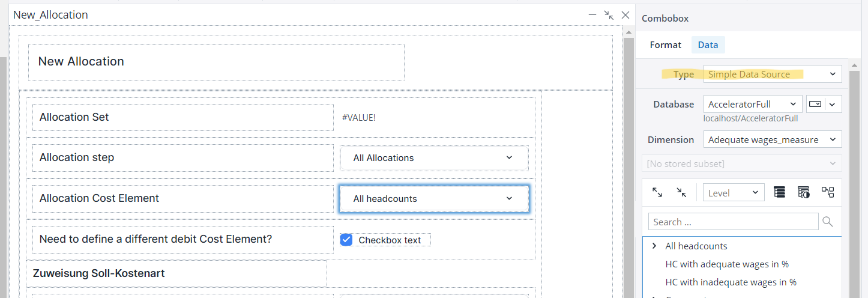868x298 pixels.
Task: Restore down the New_Allocation window
Action: coord(609,15)
